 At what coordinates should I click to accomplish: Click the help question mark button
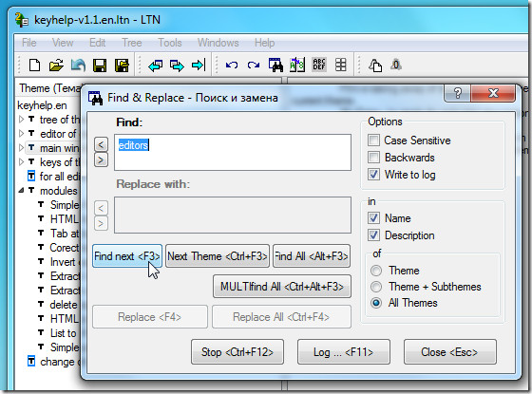pyautogui.click(x=457, y=93)
